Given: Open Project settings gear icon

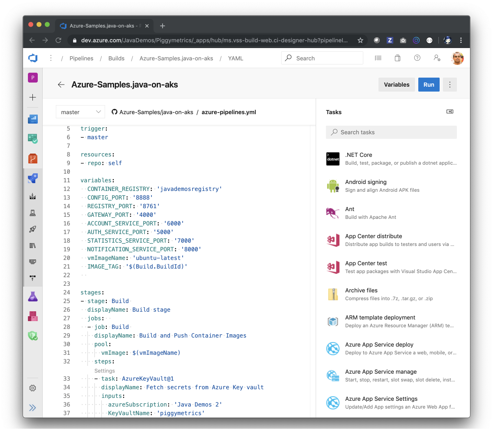Looking at the screenshot, I should [x=33, y=388].
